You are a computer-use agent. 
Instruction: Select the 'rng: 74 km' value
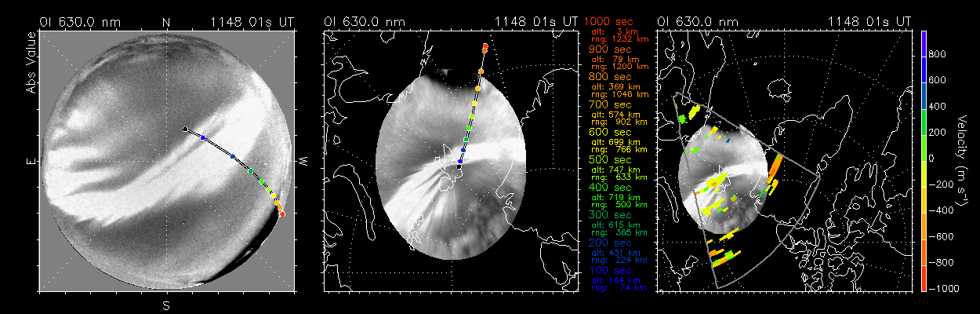620,287
